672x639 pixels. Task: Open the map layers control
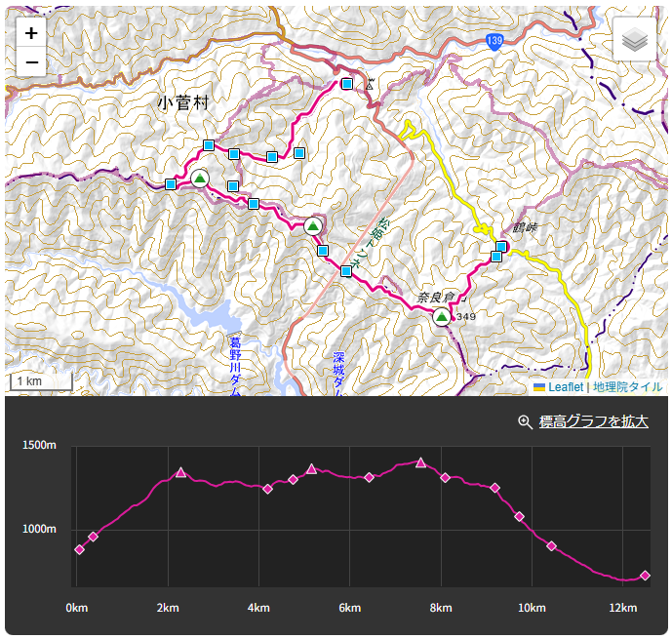635,40
